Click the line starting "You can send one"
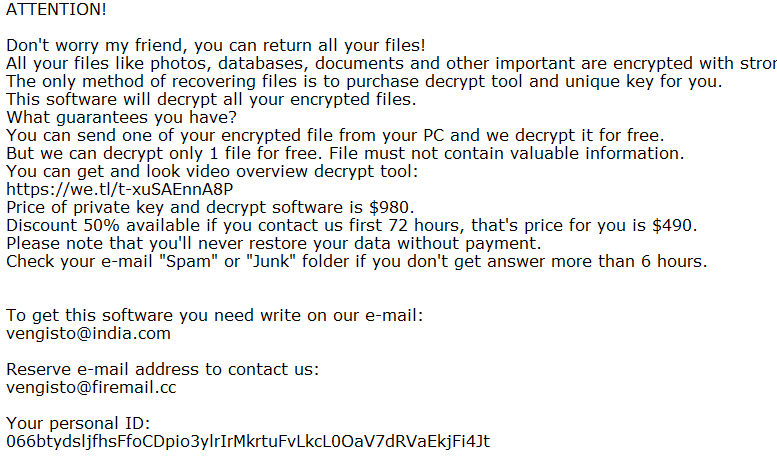777x457 pixels. pyautogui.click(x=335, y=135)
